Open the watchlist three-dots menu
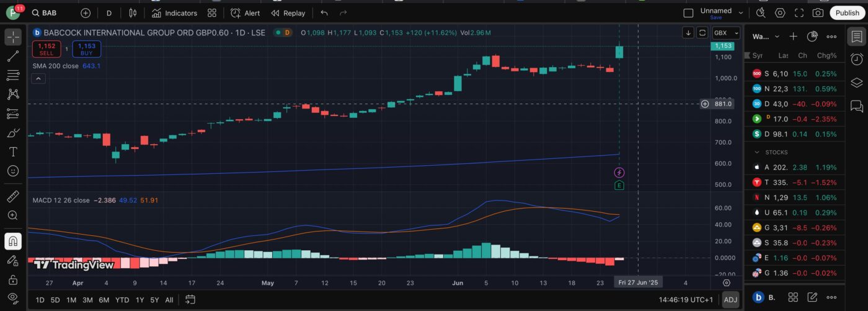The height and width of the screenshot is (311, 868). [x=831, y=37]
